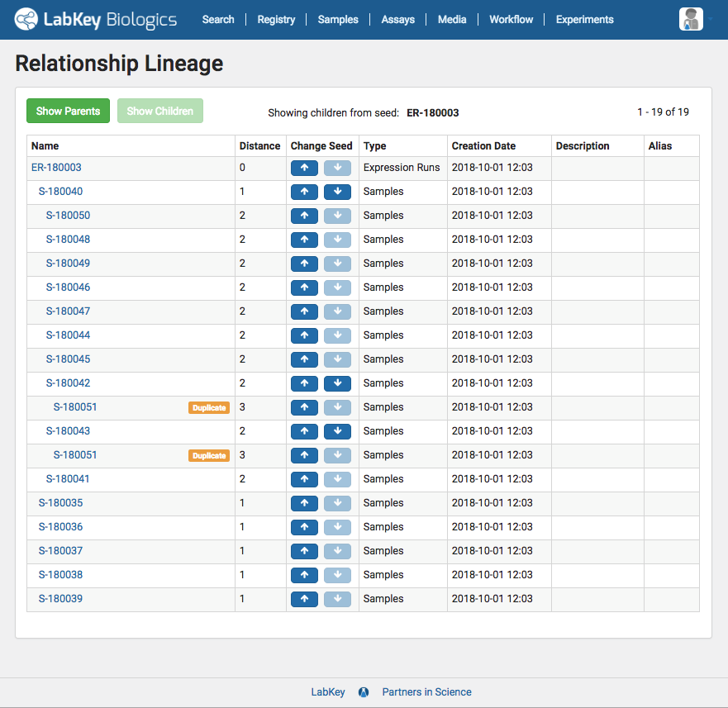
Task: Click up arrow for S-180050
Action: click(304, 216)
